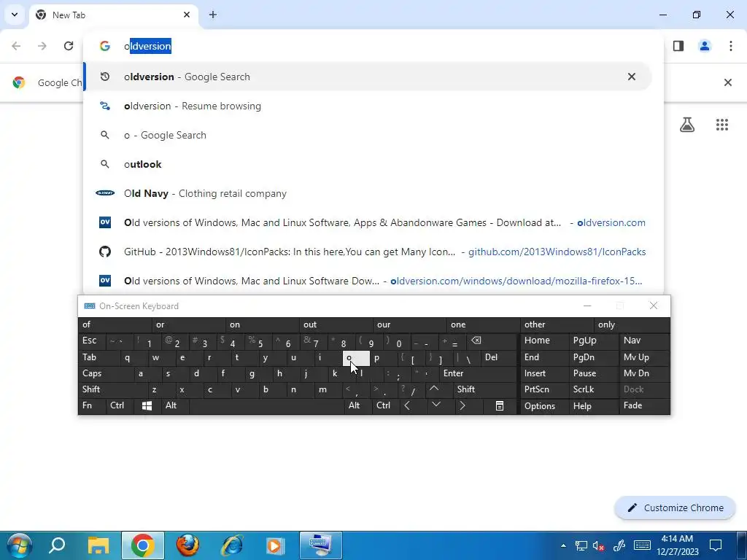Select the New Tab tab
747x560 pixels.
tap(113, 15)
